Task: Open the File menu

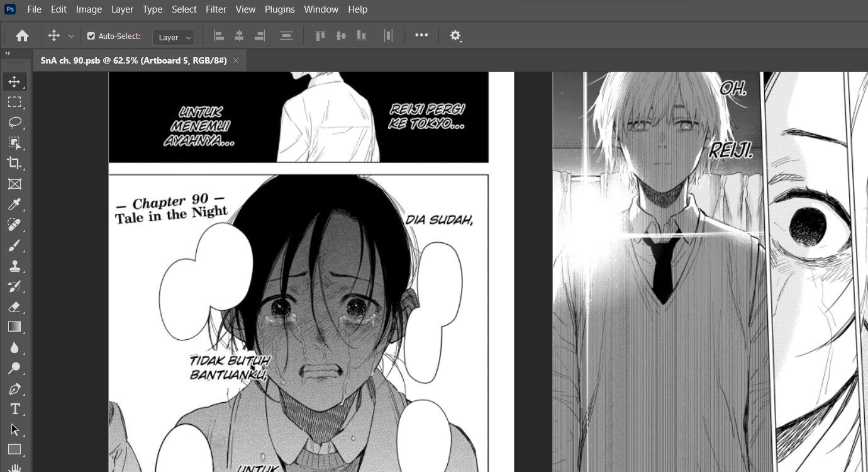Action: pos(35,9)
